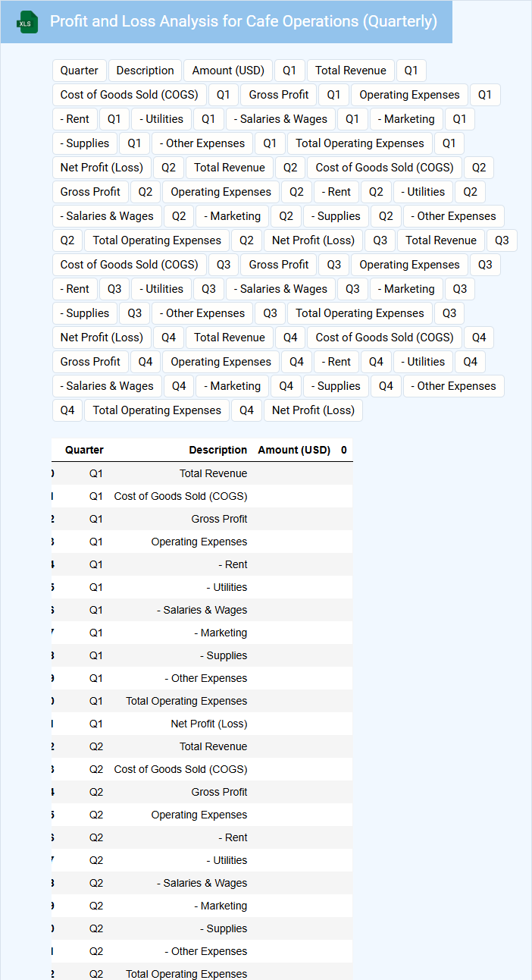Click the Amount (USD) table column header

click(294, 450)
